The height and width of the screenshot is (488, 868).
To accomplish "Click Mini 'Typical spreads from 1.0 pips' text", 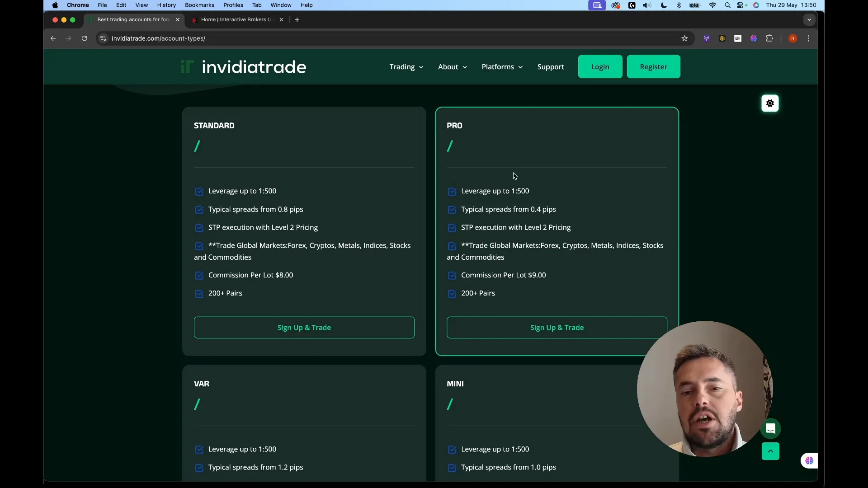I will [x=508, y=467].
